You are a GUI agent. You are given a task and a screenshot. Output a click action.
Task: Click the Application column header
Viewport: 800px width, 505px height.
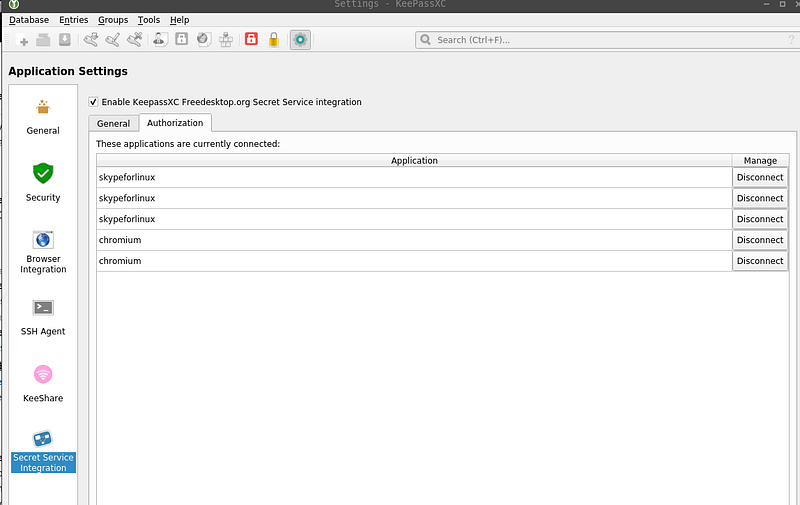tap(414, 160)
